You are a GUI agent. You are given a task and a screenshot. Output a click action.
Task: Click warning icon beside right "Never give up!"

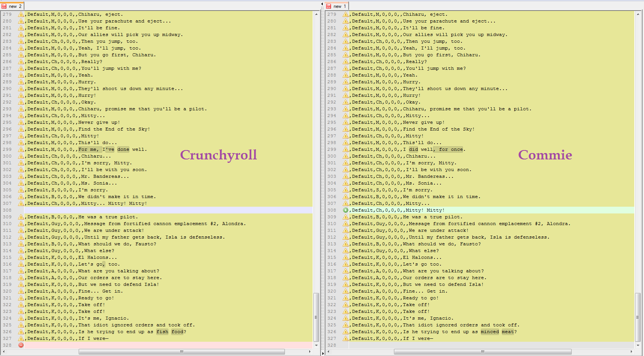pos(346,122)
